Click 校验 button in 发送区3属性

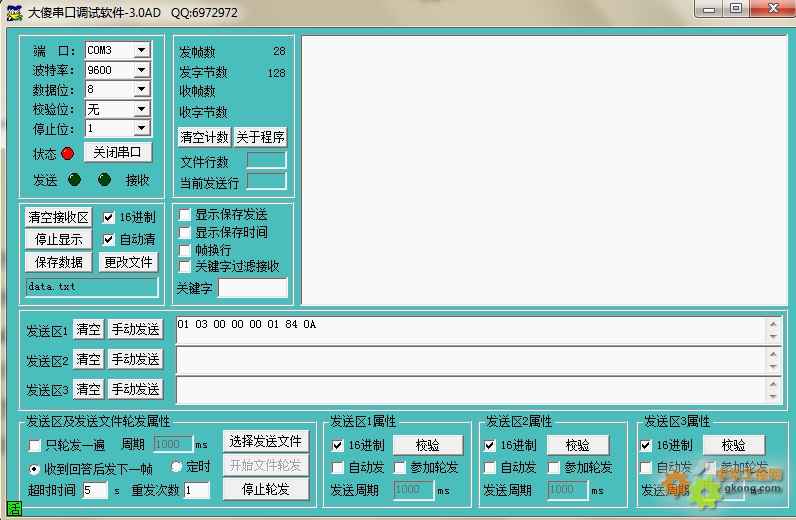[734, 445]
